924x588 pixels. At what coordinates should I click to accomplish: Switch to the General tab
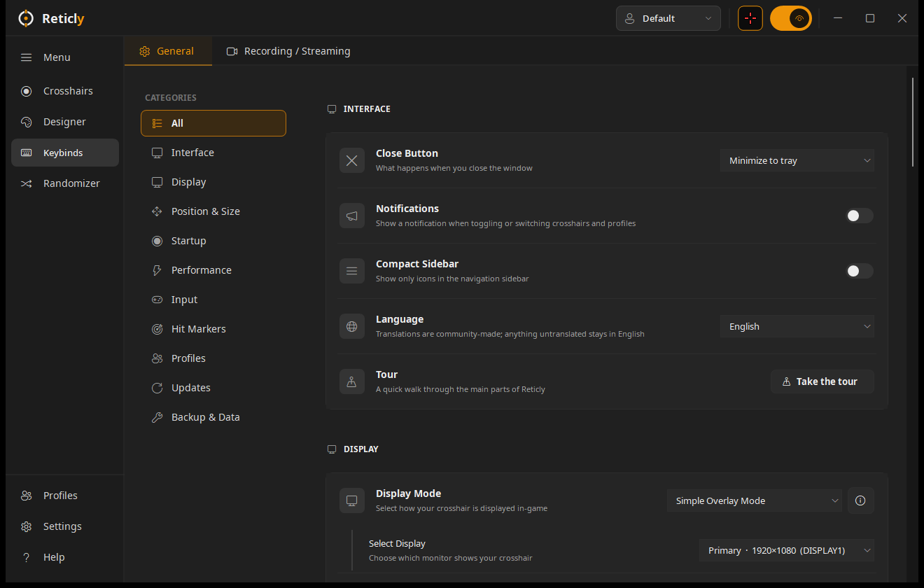click(x=168, y=51)
